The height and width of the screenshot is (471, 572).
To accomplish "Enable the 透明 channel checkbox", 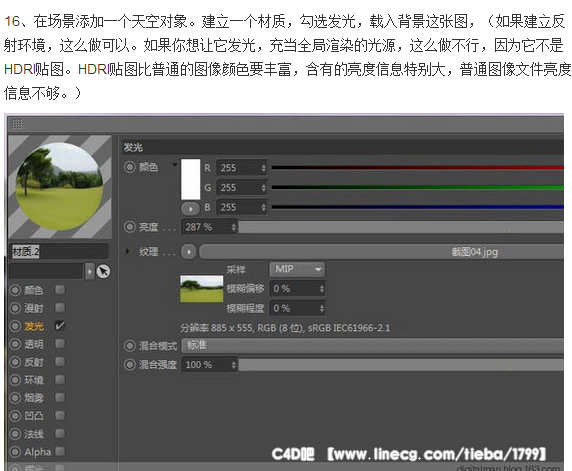I will coord(60,344).
